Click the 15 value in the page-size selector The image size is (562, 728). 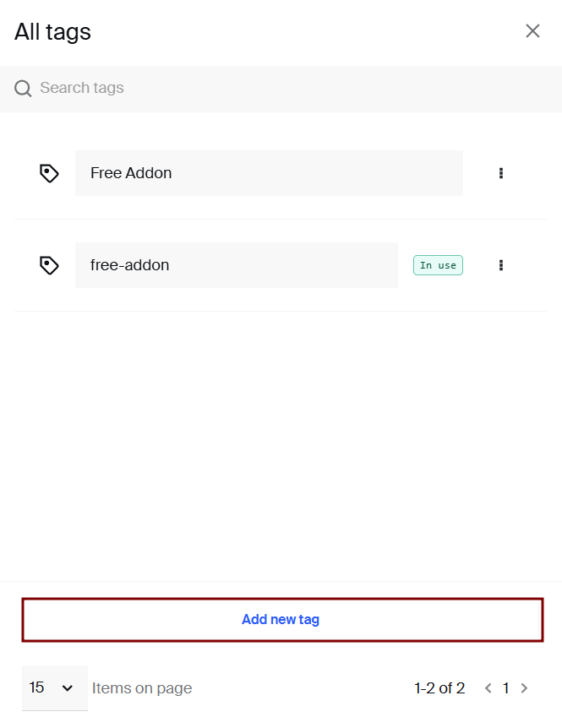click(37, 687)
